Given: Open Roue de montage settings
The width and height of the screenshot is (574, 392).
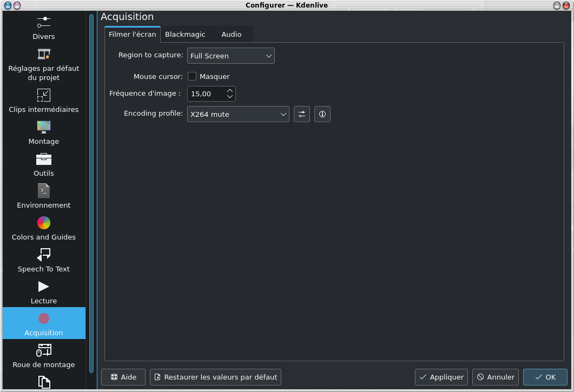Looking at the screenshot, I should (44, 356).
